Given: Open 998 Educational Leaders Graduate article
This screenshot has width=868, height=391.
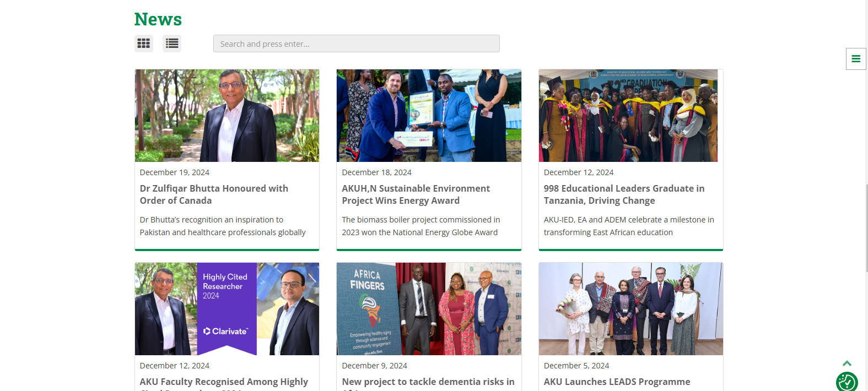Looking at the screenshot, I should [x=624, y=194].
